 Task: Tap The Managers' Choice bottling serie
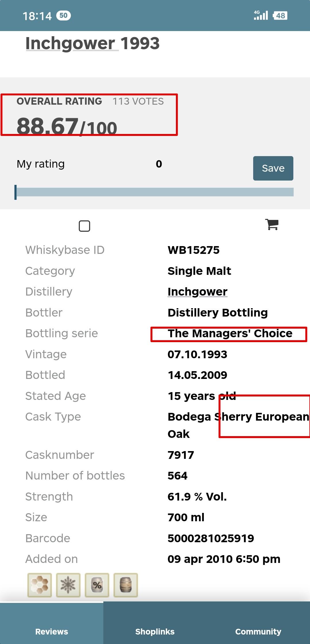(230, 333)
